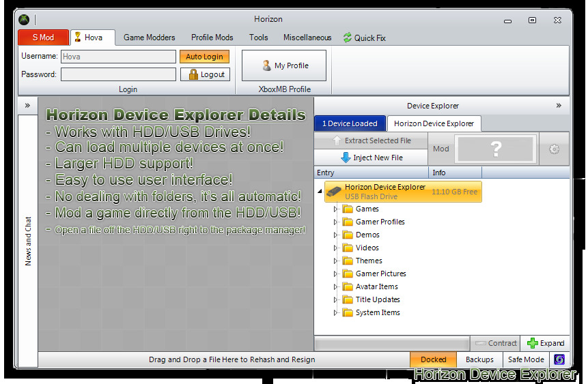Click the swirl icon in status bar

(559, 359)
